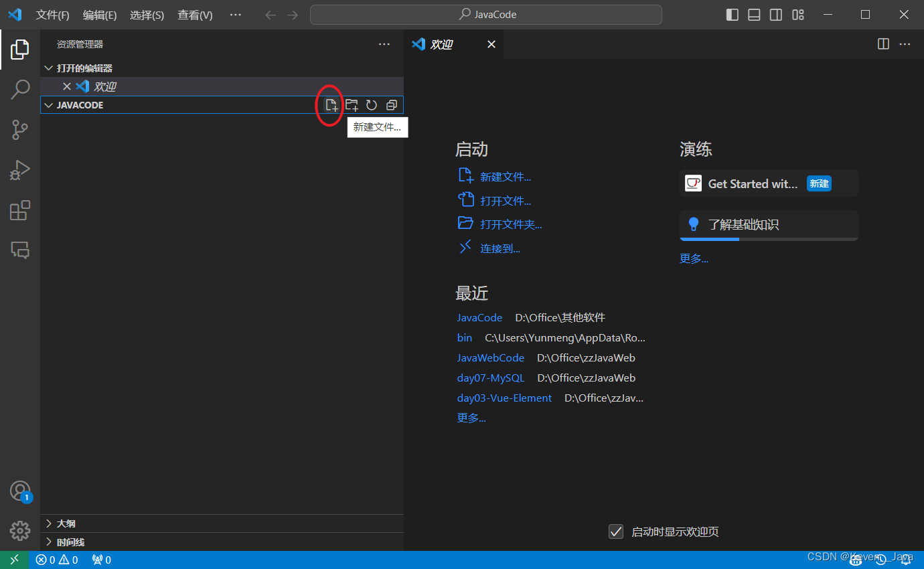This screenshot has width=924, height=569.
Task: Open the Explorer view in activity bar
Action: (x=20, y=49)
